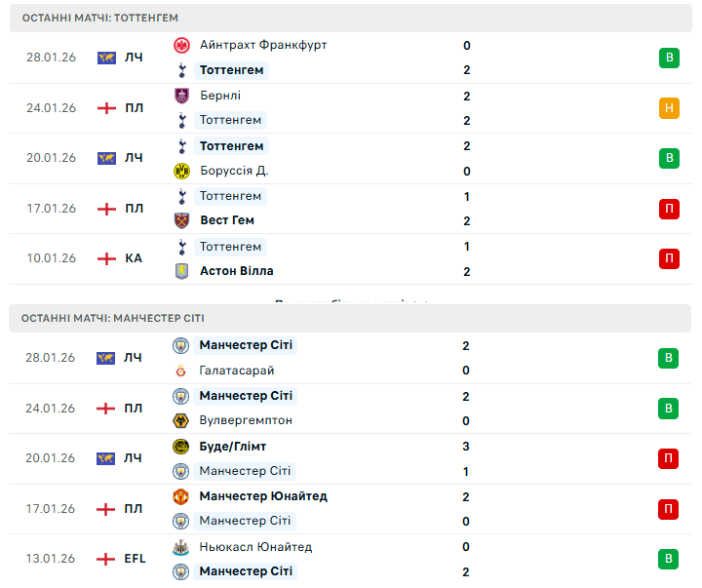The height and width of the screenshot is (588, 702).
Task: Click the Newcastle United club crest
Action: pyautogui.click(x=181, y=547)
